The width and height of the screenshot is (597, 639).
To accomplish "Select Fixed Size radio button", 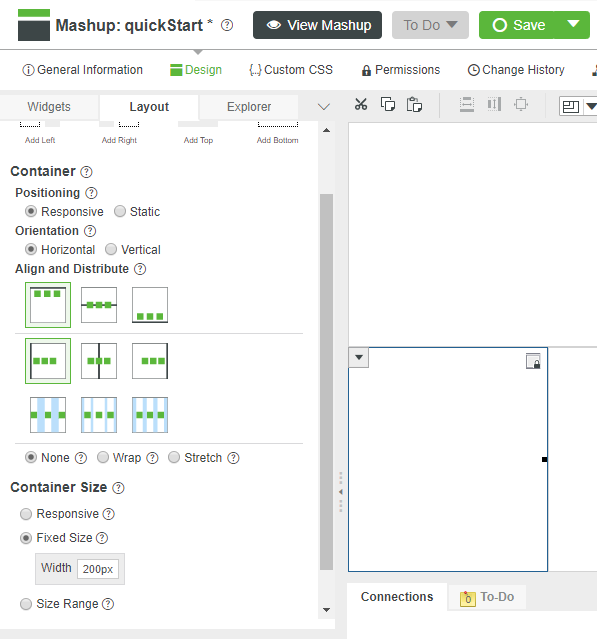I will click(x=26, y=538).
